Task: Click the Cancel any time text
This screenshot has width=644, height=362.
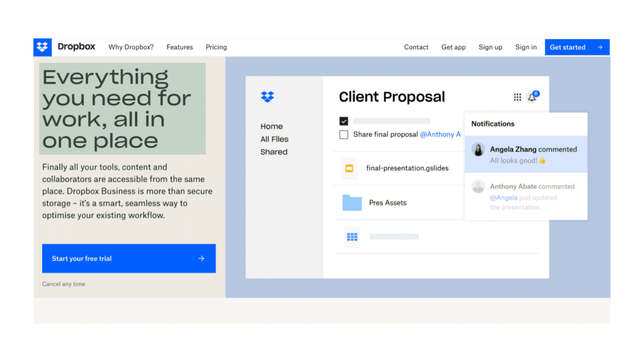Action: click(64, 284)
